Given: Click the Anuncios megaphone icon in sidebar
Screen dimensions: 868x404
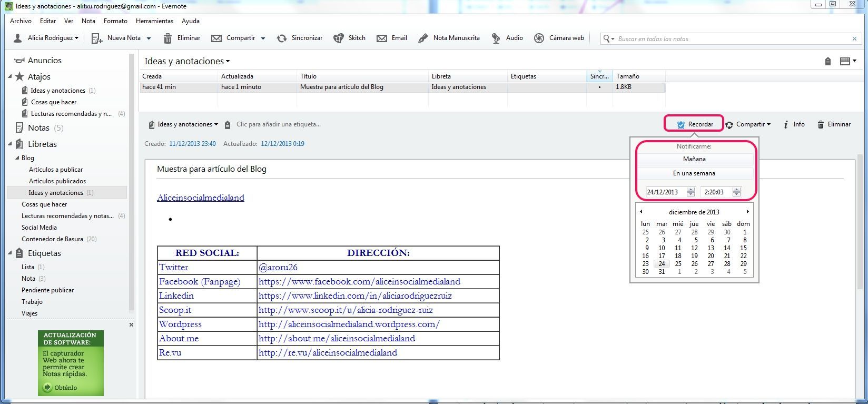Looking at the screenshot, I should tap(19, 61).
